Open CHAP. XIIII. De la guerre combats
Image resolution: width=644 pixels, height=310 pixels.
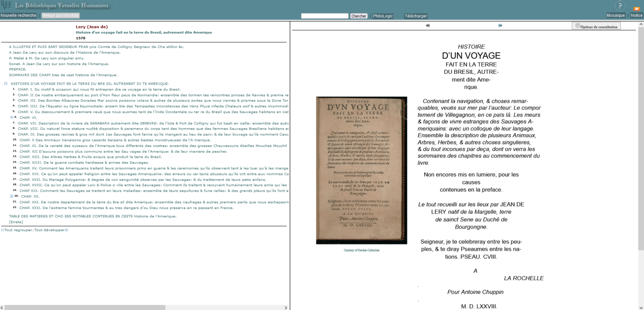click(x=84, y=163)
